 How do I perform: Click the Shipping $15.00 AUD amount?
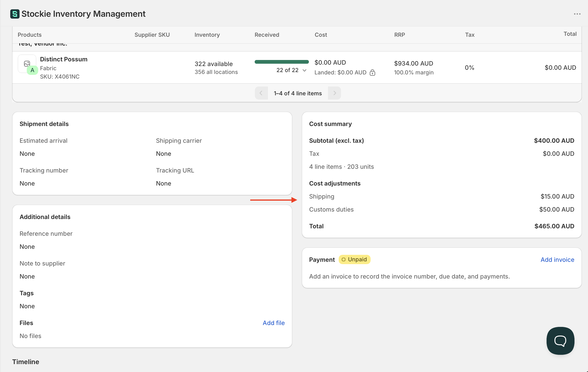point(557,196)
